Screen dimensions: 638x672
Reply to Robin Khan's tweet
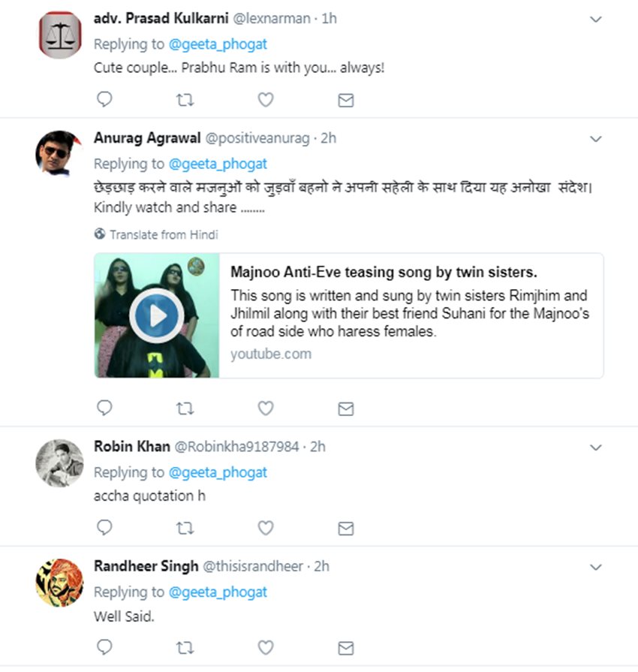105,528
